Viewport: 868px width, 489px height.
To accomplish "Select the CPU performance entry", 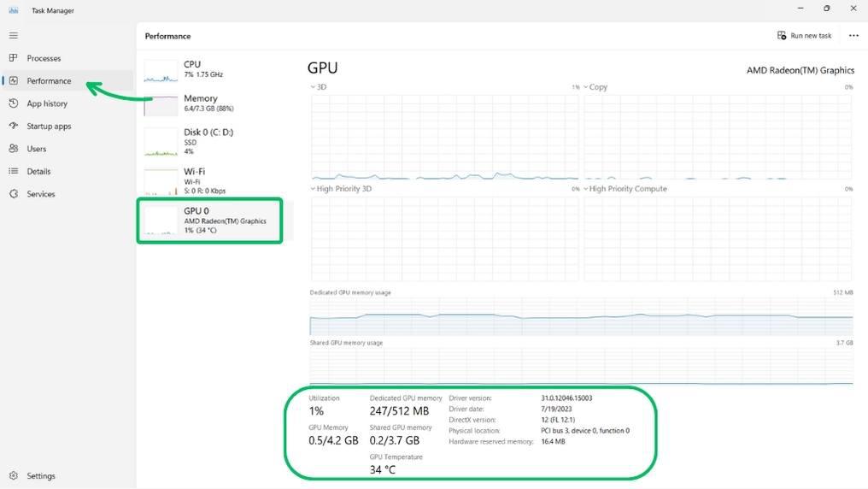I will pos(214,69).
